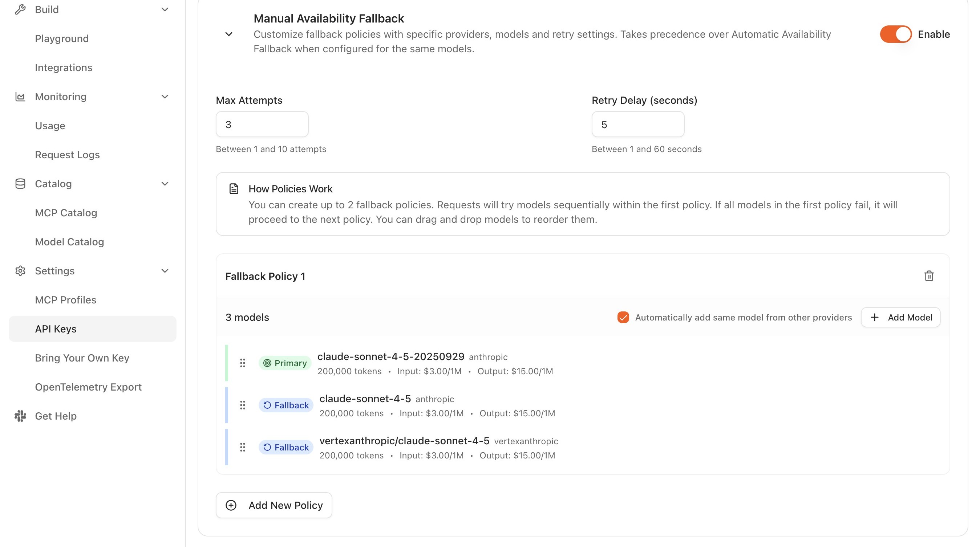Click the Max Attempts input field
The image size is (980, 547).
(262, 124)
